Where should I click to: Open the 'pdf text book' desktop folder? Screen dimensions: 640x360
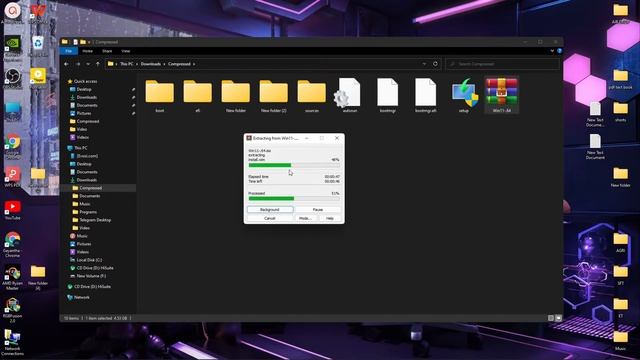coord(620,76)
